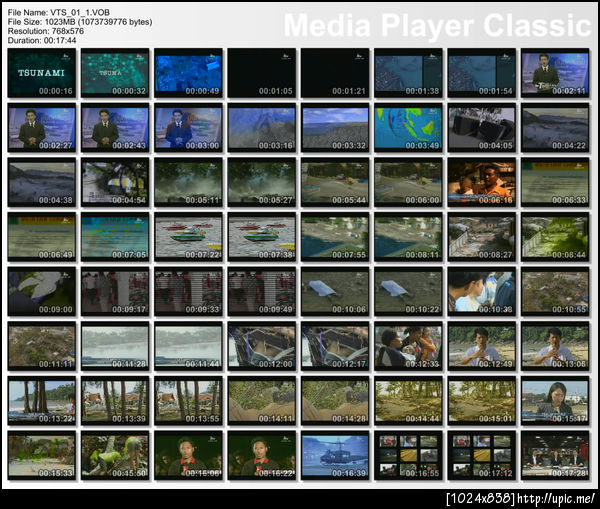Click the thumbnail at 00:03:00
The image size is (600, 509).
188,127
